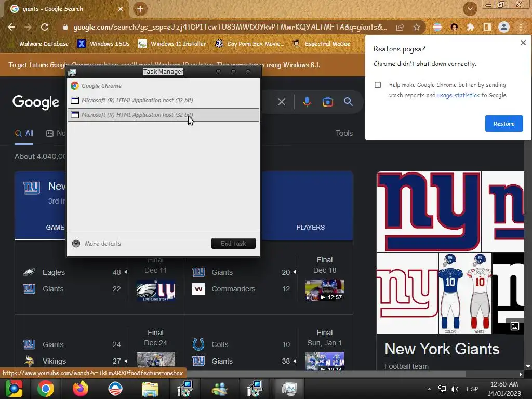Viewport: 532px width, 399px height.
Task: Play Giants vs Commanders 12:57 highlight
Action: point(325,290)
